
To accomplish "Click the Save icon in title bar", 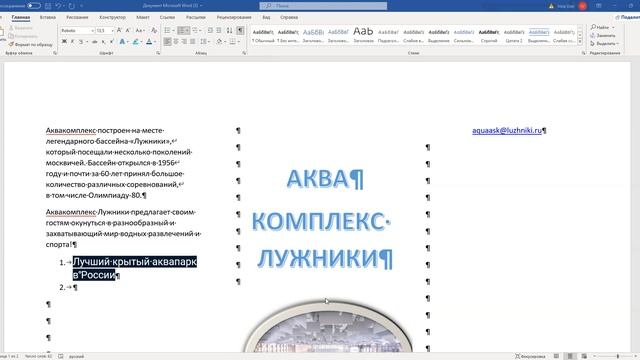I will click(48, 6).
